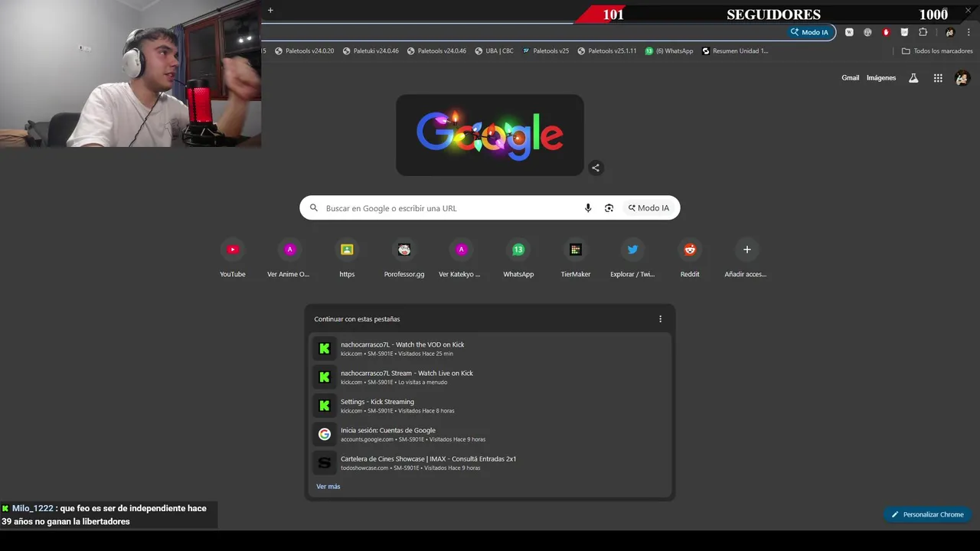Screen dimensions: 980x551
Task: Open the Continuar con estas pestañas options menu
Action: point(661,319)
